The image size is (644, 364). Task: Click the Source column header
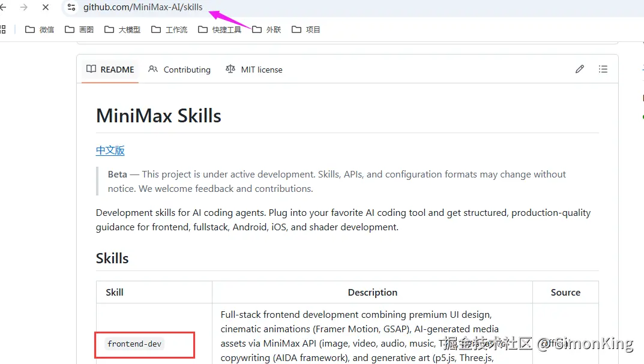coord(565,292)
